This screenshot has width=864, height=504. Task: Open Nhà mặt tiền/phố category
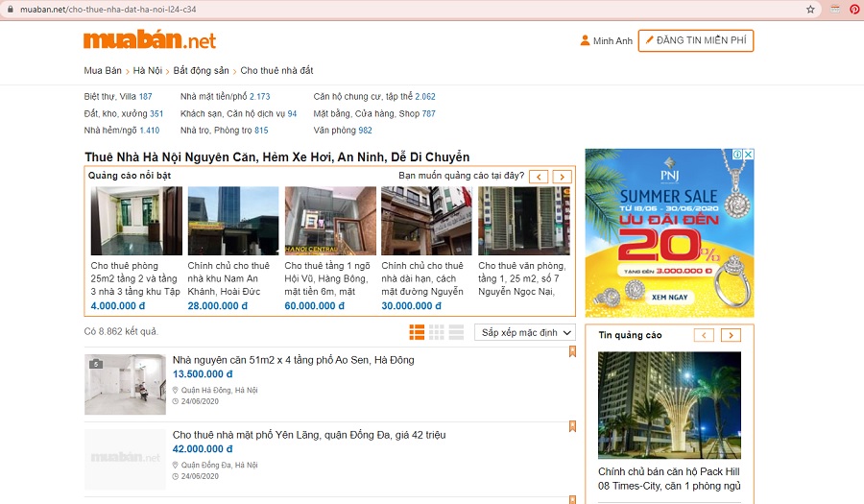pyautogui.click(x=226, y=96)
